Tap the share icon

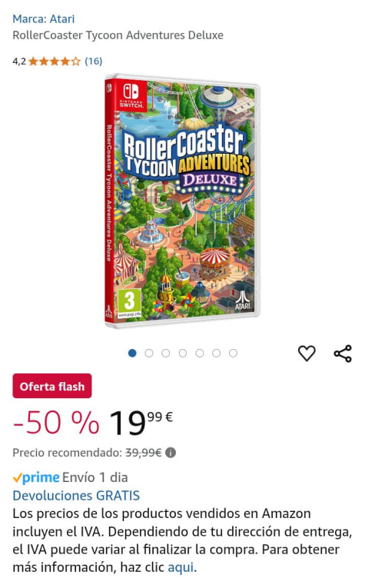343,354
